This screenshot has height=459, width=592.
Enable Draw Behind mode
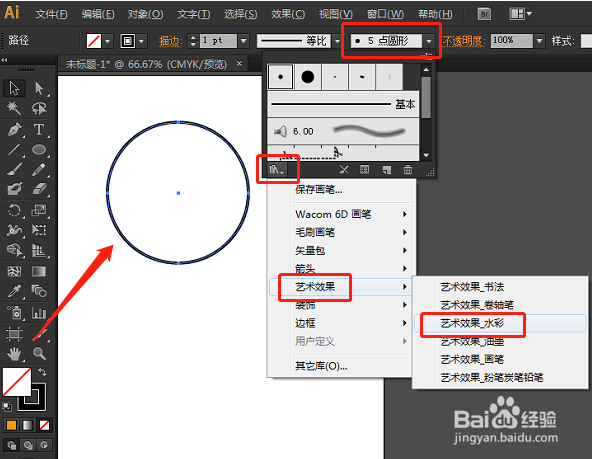coord(28,445)
